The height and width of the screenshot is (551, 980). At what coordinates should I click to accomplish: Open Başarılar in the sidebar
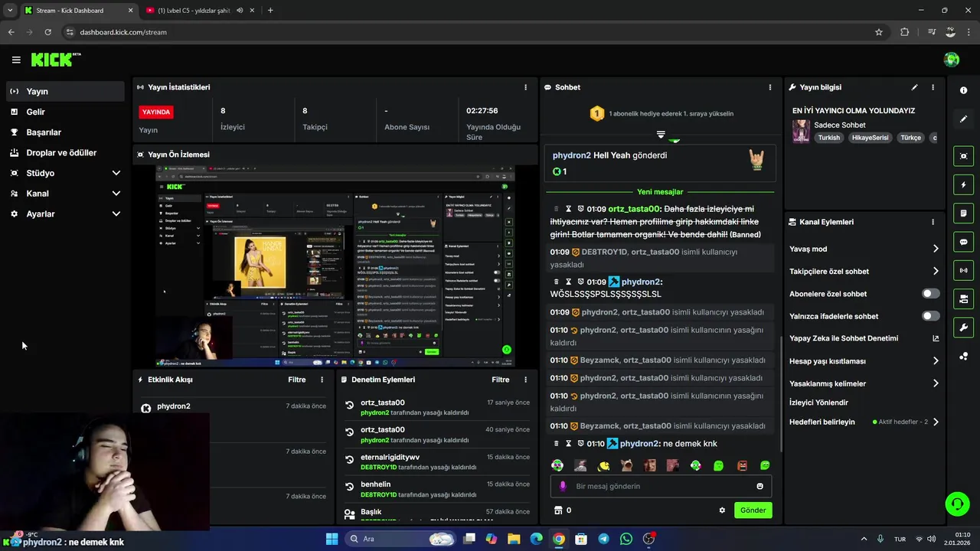pyautogui.click(x=64, y=132)
